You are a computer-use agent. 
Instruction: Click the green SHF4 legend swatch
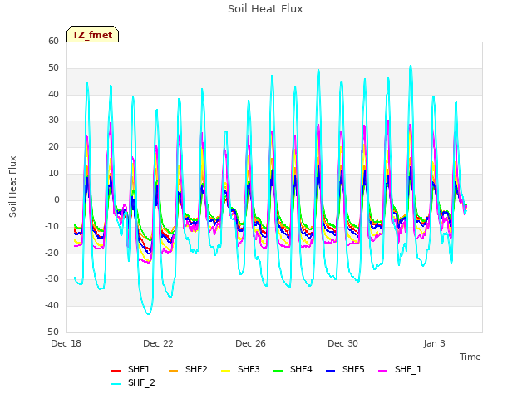(x=278, y=370)
